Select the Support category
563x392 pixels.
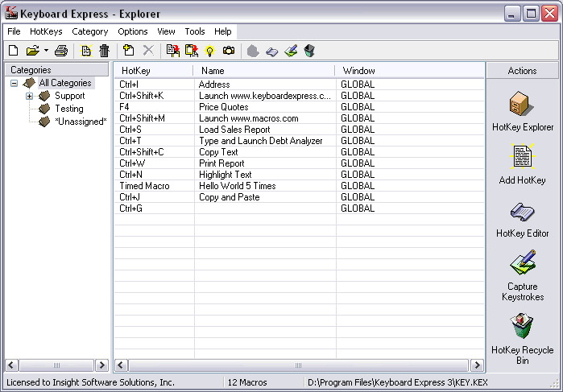pyautogui.click(x=69, y=96)
